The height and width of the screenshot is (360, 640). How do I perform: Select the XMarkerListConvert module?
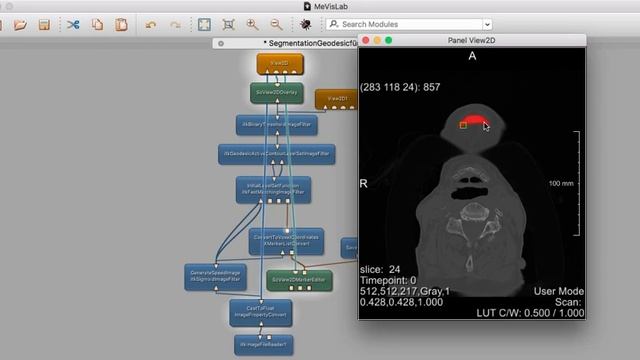287,241
